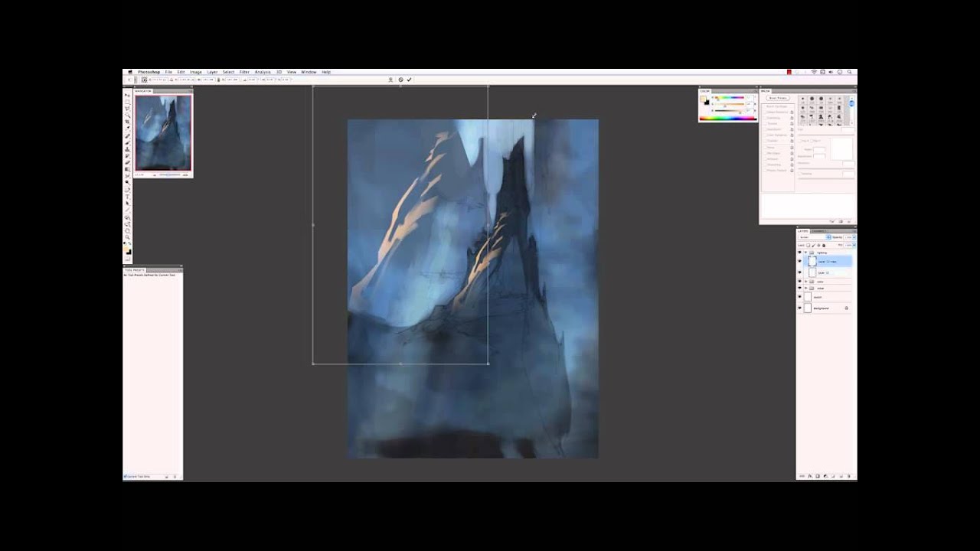Select the Background layer

click(827, 308)
